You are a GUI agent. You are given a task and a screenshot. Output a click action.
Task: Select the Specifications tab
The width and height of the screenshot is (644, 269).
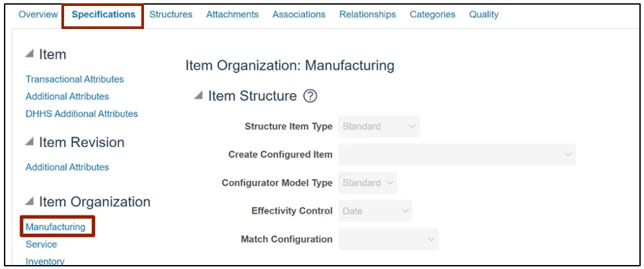pyautogui.click(x=103, y=15)
